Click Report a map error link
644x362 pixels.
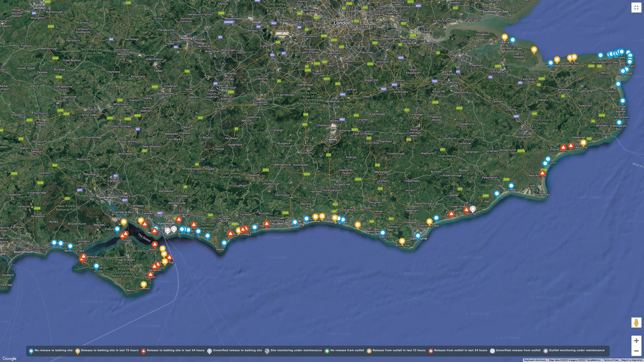point(632,360)
